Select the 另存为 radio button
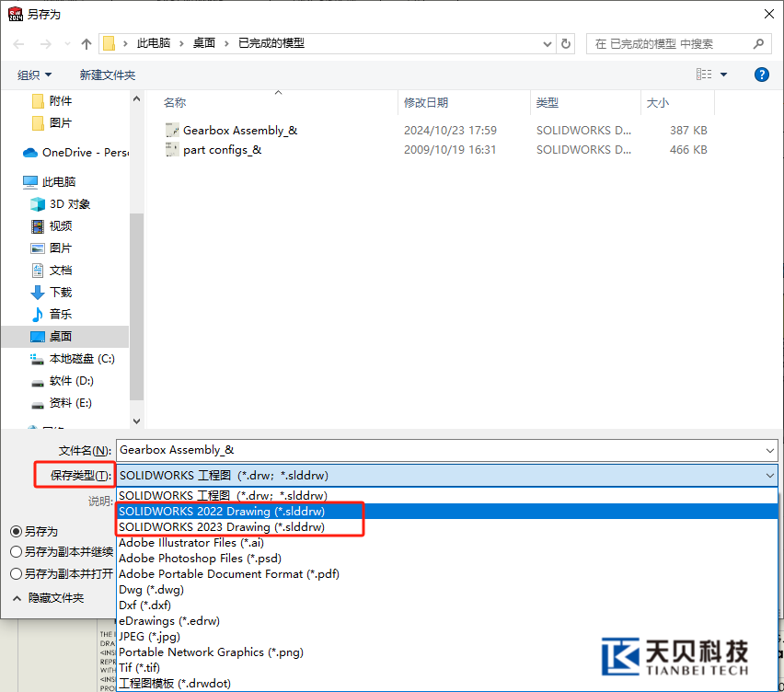This screenshot has width=784, height=692. (x=16, y=532)
